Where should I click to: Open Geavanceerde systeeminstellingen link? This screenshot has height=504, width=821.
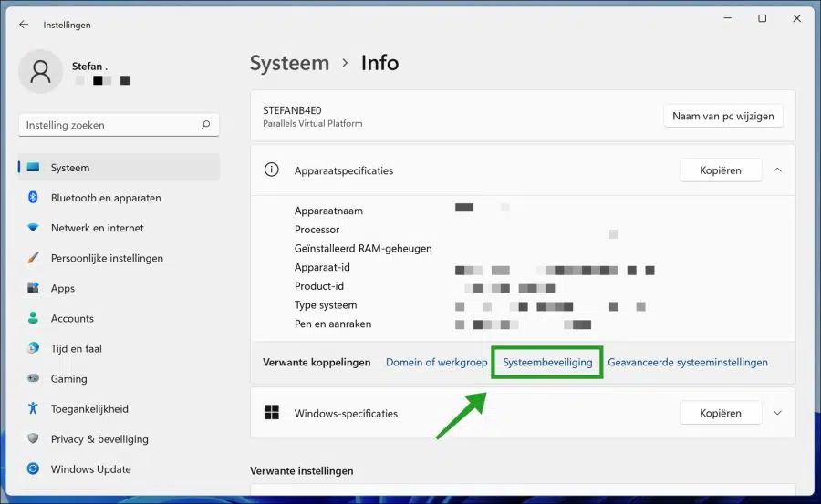688,362
